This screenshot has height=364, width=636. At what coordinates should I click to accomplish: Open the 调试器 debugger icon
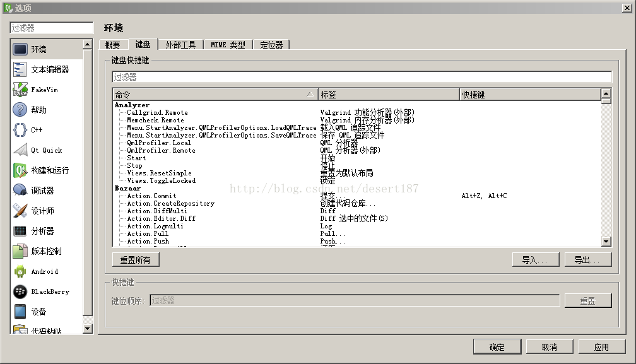(20, 191)
